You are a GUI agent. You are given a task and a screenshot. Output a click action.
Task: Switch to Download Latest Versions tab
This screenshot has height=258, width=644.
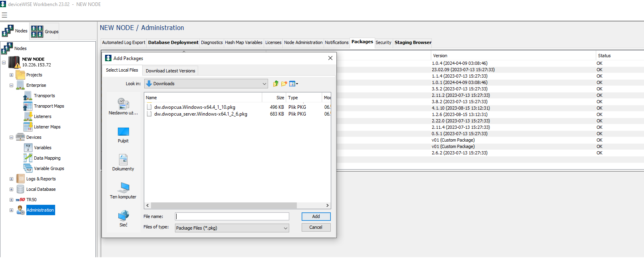[x=170, y=71]
